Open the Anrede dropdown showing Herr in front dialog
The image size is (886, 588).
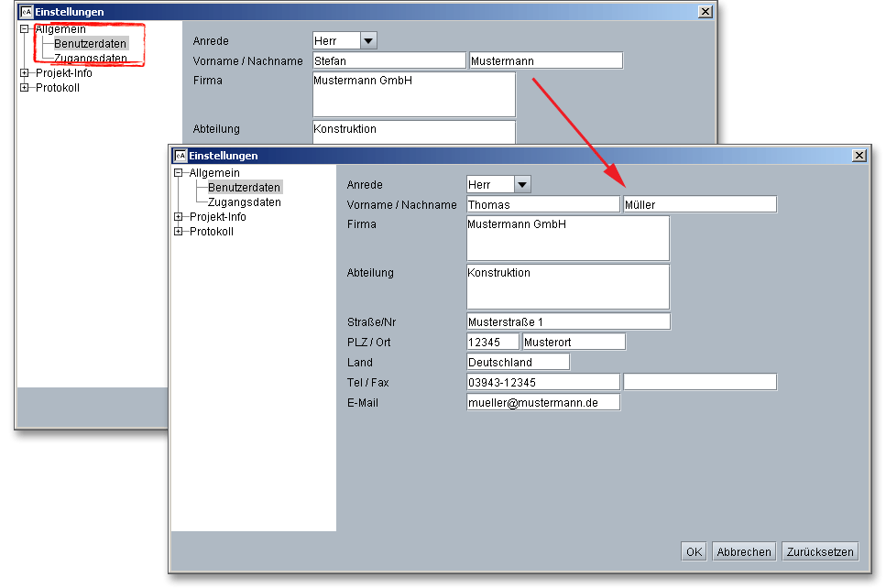coord(521,184)
